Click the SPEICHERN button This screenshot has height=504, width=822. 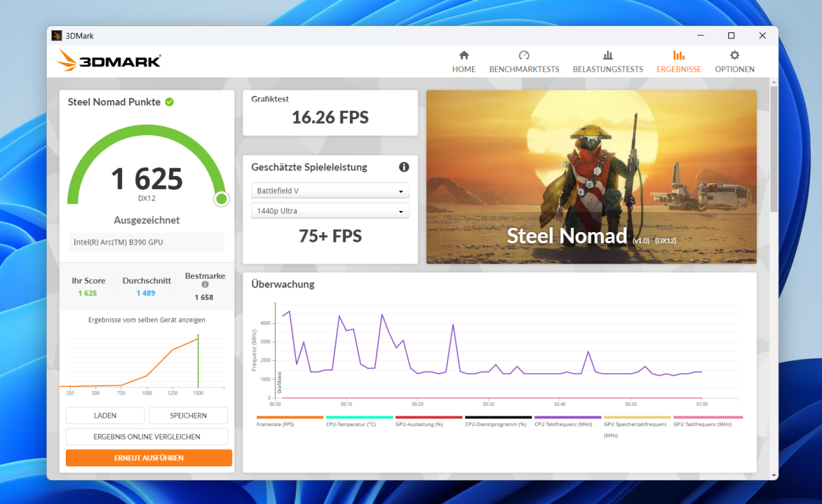click(x=188, y=416)
